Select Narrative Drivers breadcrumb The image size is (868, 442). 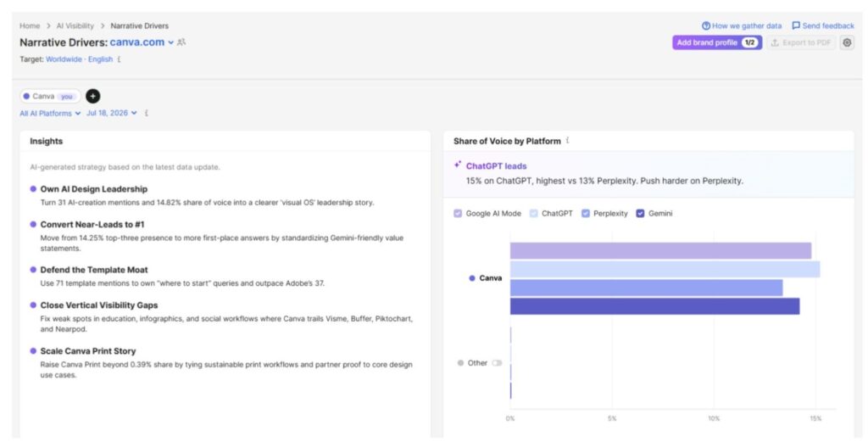pyautogui.click(x=140, y=26)
